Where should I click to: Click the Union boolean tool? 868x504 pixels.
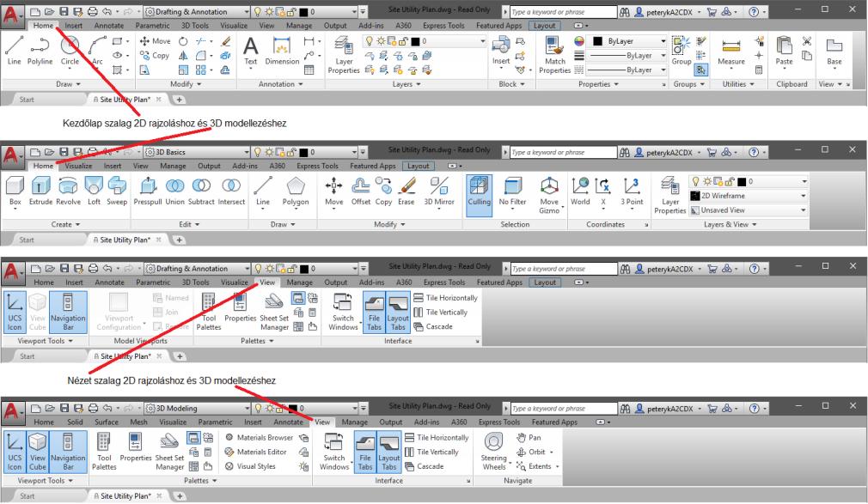175,191
